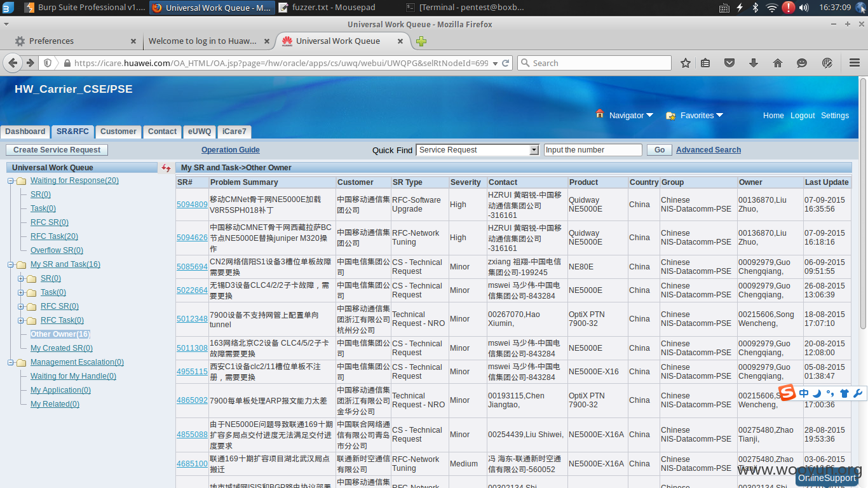Image resolution: width=868 pixels, height=488 pixels.
Task: Open the WiFi network tray icon
Action: coord(771,8)
